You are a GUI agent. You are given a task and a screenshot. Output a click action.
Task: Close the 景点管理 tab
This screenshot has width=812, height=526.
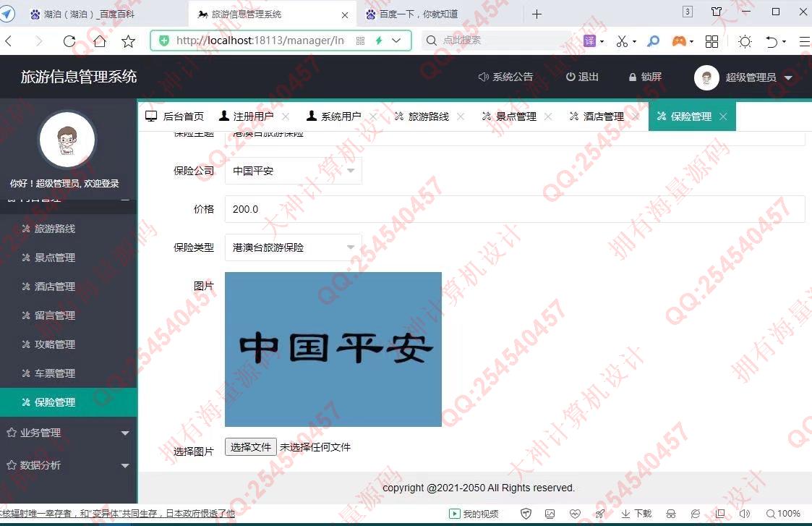coord(548,116)
